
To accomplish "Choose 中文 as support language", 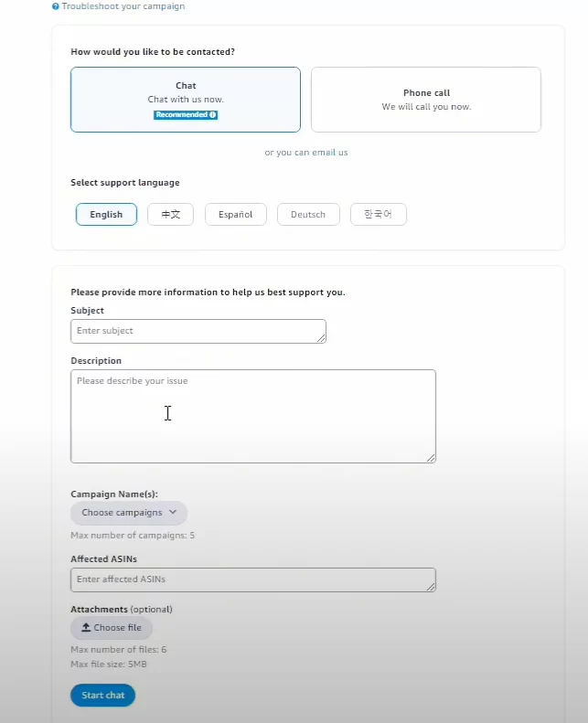I will [170, 215].
